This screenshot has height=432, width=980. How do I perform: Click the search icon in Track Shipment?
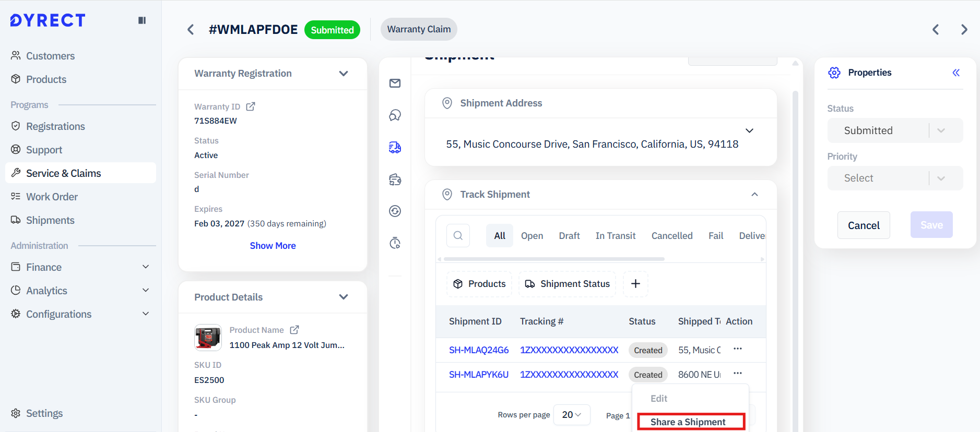tap(458, 236)
